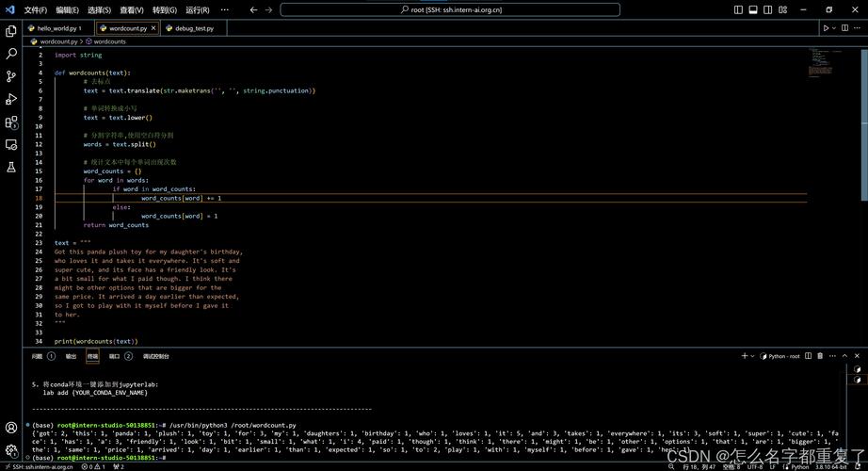This screenshot has height=471, width=868.
Task: Open the Testing flask view
Action: [11, 167]
